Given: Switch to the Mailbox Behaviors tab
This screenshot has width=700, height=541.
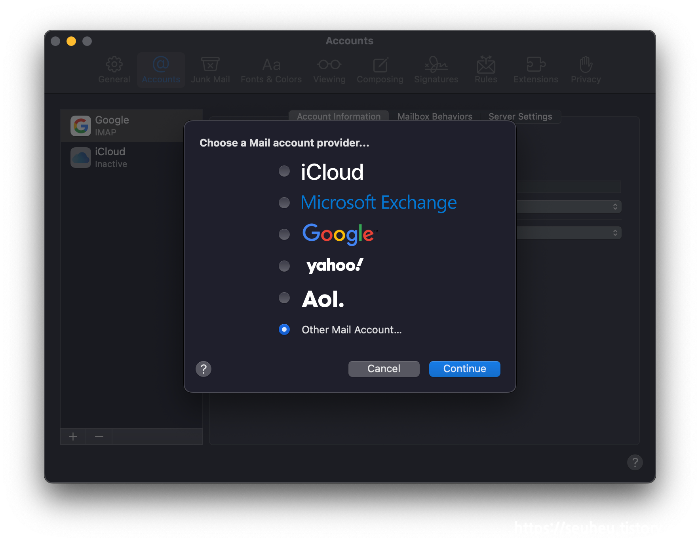Looking at the screenshot, I should click(435, 117).
